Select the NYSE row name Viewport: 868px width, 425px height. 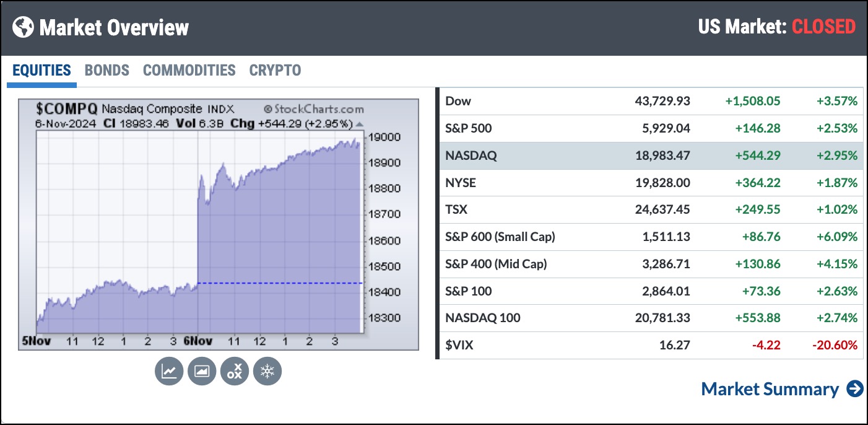point(461,183)
